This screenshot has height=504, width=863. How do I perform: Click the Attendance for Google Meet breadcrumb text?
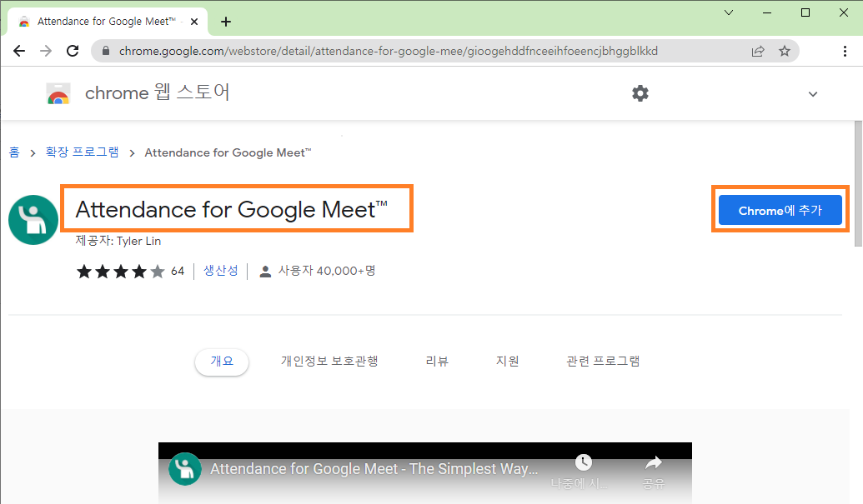pos(228,152)
